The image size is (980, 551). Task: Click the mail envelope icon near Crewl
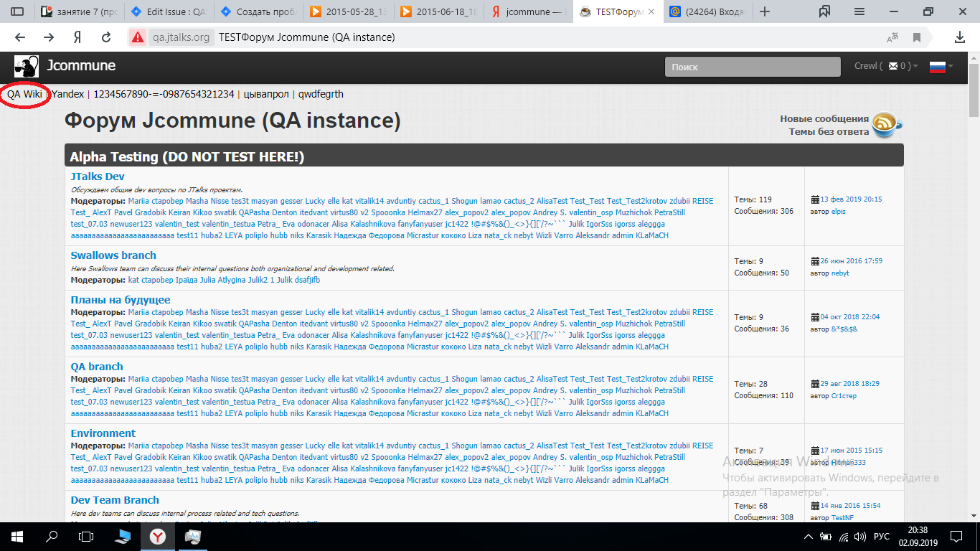tap(893, 66)
